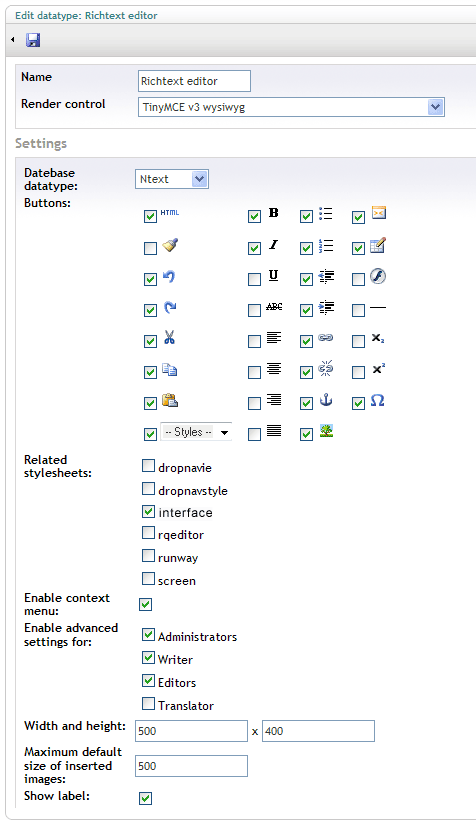Click the save floppy disk icon

pos(33,40)
